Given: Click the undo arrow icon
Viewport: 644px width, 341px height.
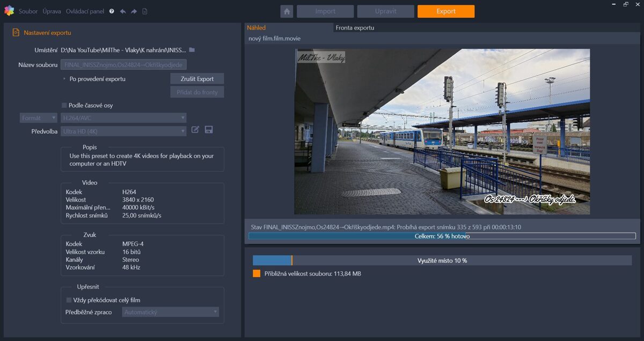Looking at the screenshot, I should [123, 11].
